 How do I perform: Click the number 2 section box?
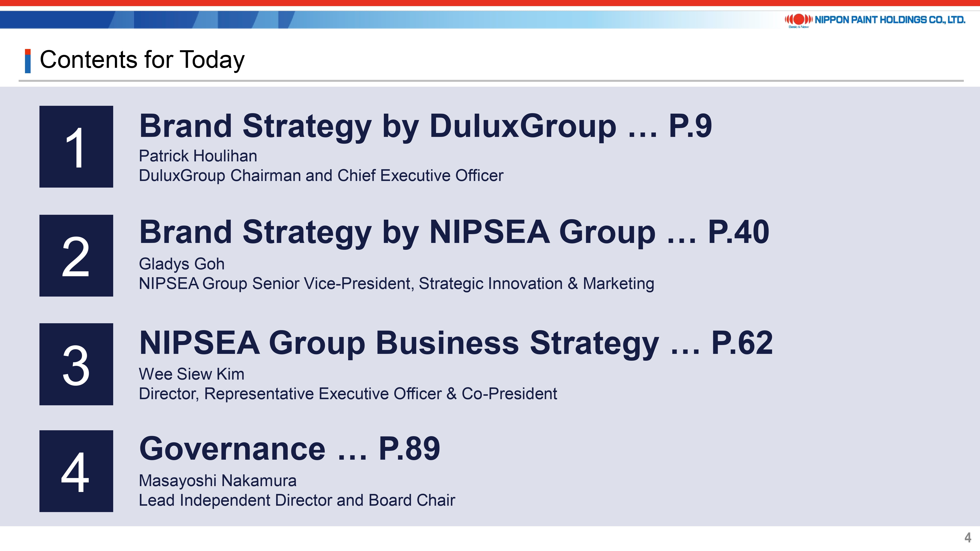76,255
